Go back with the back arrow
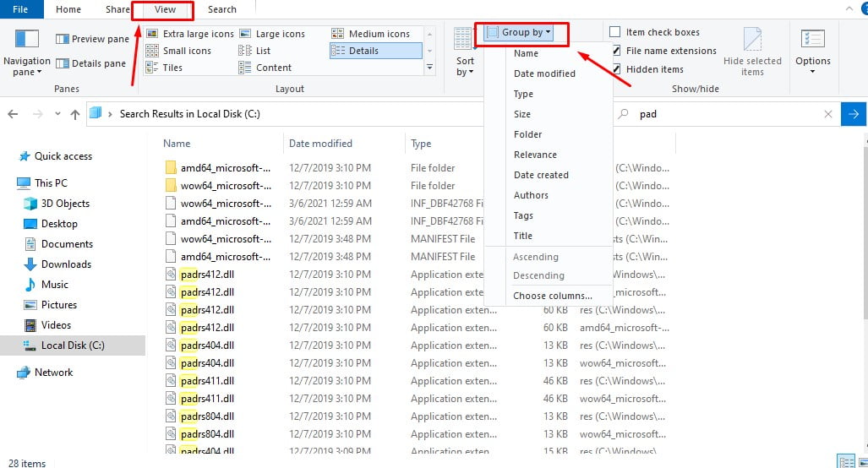Screen dimensions: 868x468 click(x=13, y=114)
